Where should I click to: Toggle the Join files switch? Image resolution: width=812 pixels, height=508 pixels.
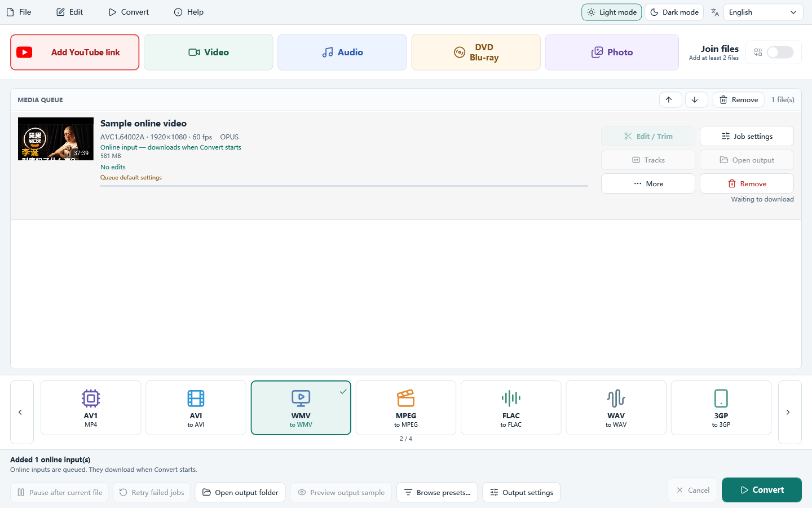pos(780,52)
